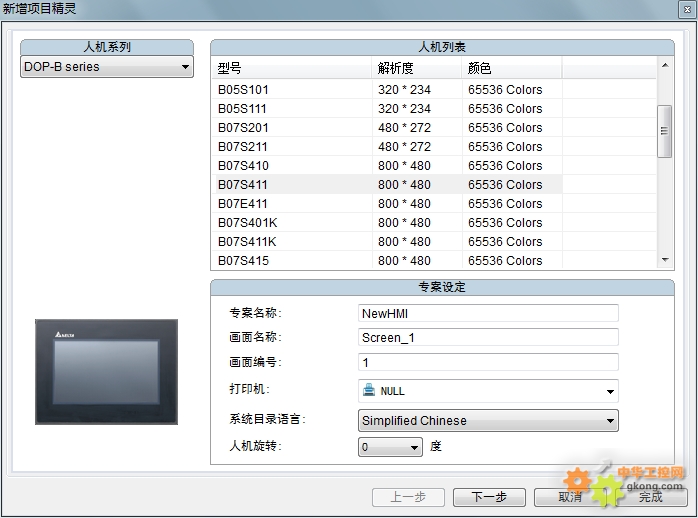This screenshot has height=518, width=698.
Task: Click the printer icon in 打印机 dropdown
Action: tap(369, 390)
